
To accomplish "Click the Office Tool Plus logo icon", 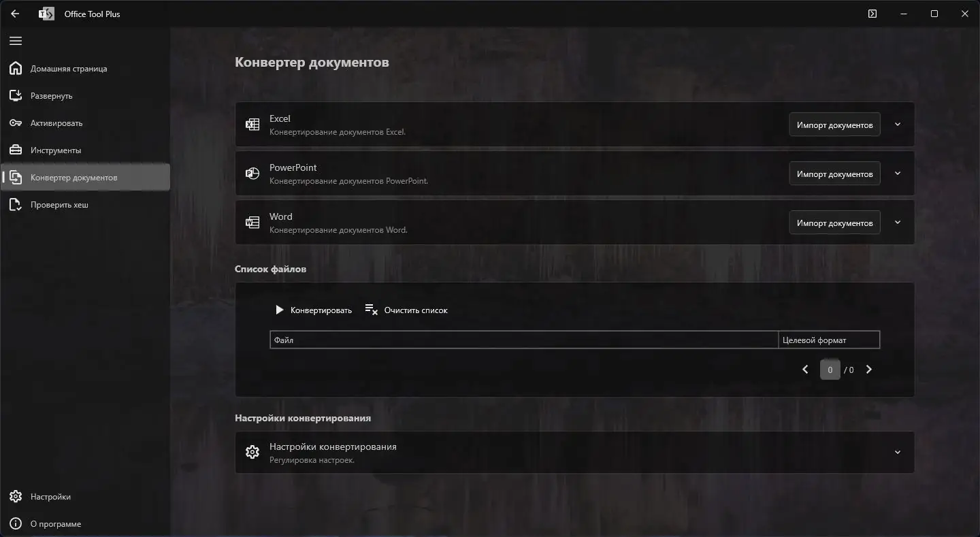I will (x=46, y=14).
